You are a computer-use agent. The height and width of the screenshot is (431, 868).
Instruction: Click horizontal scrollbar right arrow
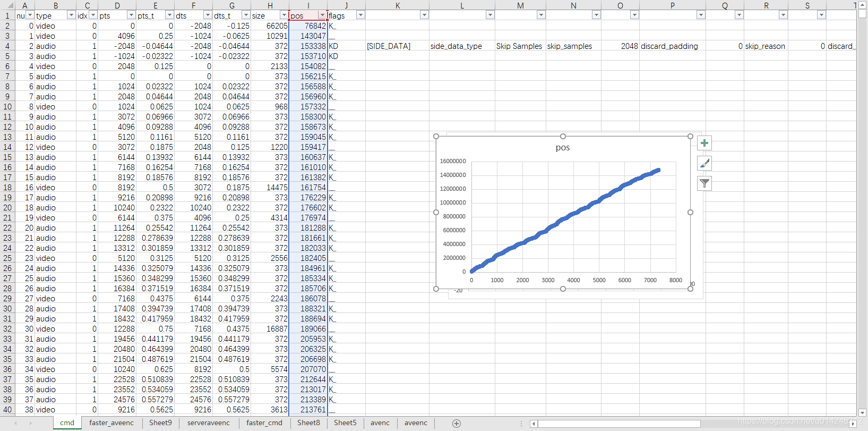coord(853,424)
